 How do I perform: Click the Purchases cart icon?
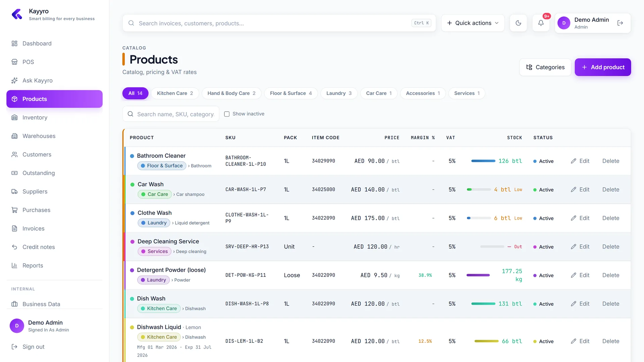[14, 210]
